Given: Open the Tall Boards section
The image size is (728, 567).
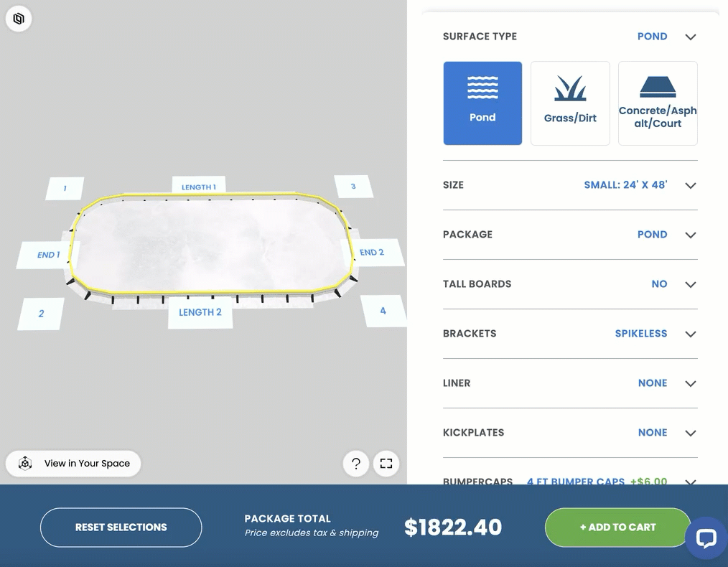Looking at the screenshot, I should pos(691,284).
